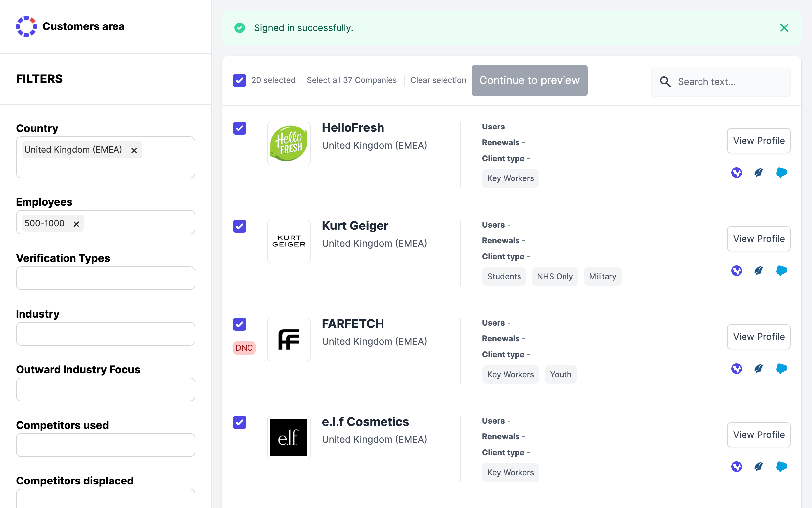
Task: Open the Competitors displaced dropdown
Action: tap(106, 499)
